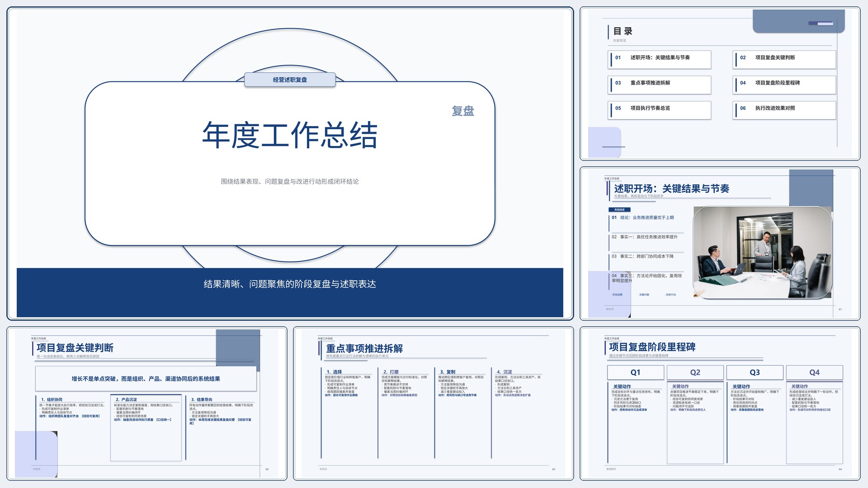This screenshot has width=868, height=488.
Task: Click the Q3 milestone header box
Action: (755, 372)
